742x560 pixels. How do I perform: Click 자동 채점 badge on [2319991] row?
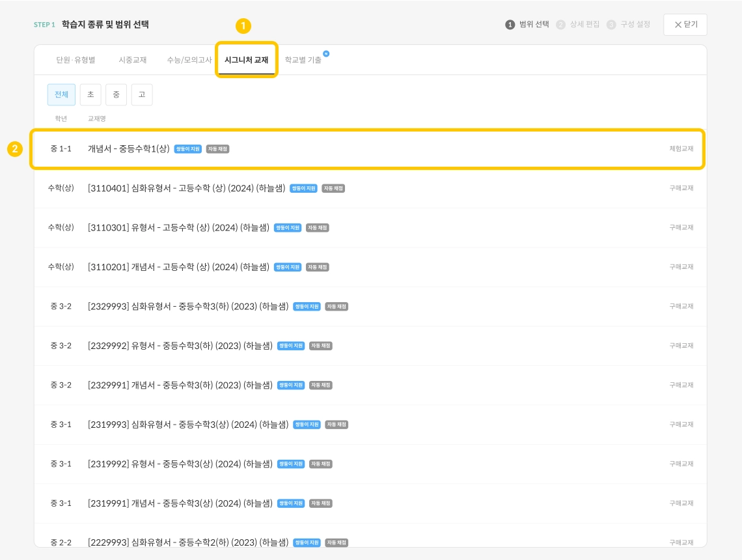(321, 503)
